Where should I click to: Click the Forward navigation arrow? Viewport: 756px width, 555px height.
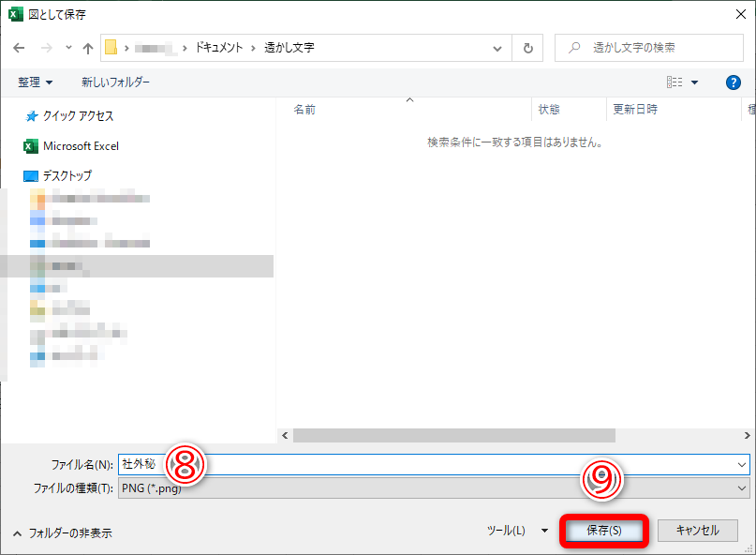coord(45,48)
